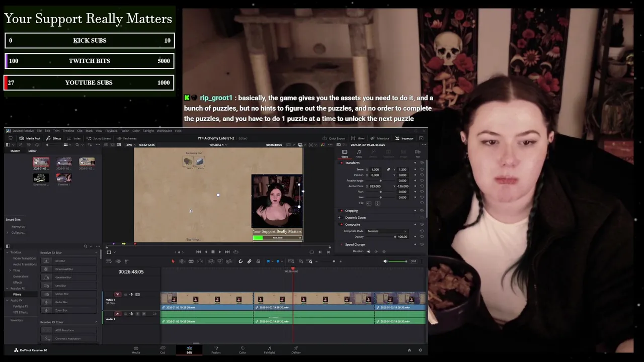
Task: Open the Mixer panel
Action: click(358, 138)
